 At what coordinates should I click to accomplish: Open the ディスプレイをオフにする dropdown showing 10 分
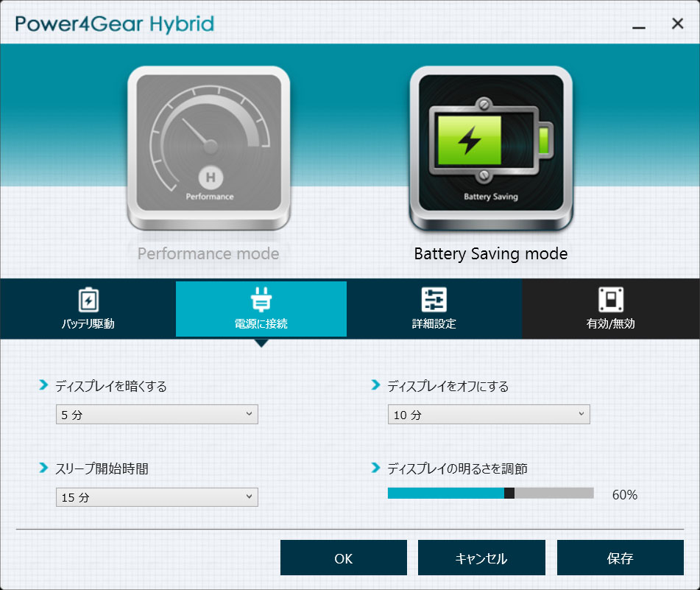[x=489, y=415]
